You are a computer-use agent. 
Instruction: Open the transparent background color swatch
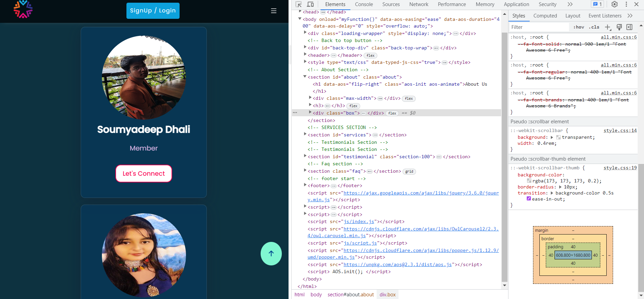(x=558, y=137)
